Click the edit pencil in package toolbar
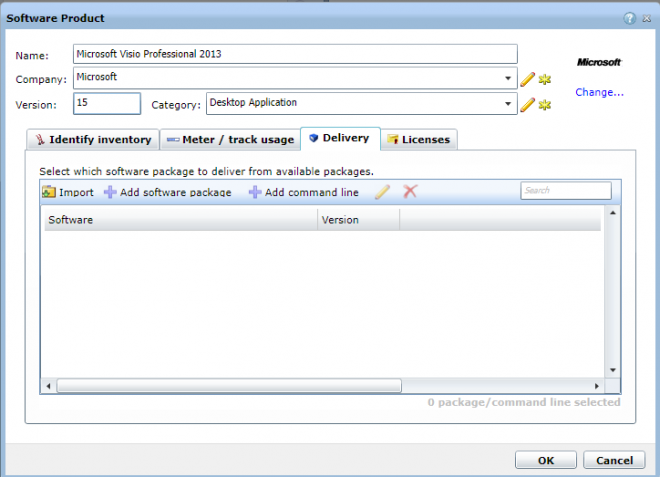This screenshot has width=660, height=477. pos(382,192)
